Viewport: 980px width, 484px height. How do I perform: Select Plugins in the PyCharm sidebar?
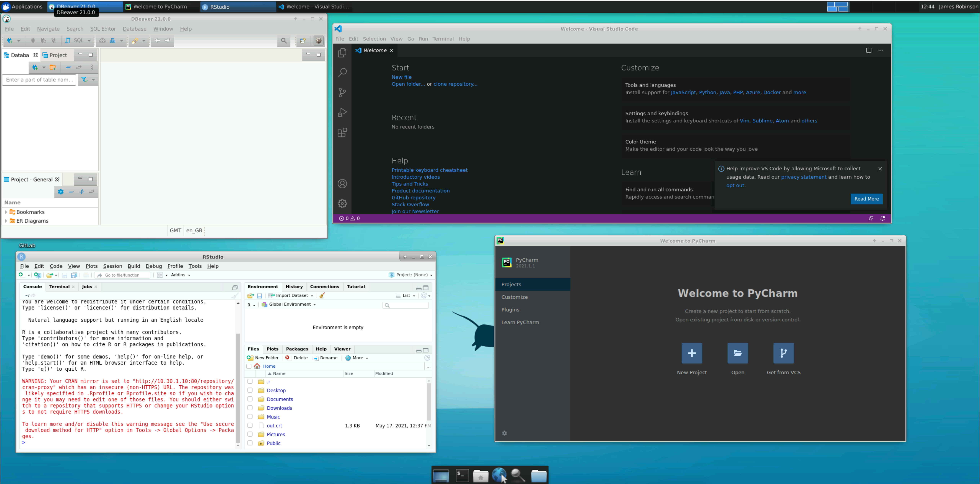tap(510, 310)
